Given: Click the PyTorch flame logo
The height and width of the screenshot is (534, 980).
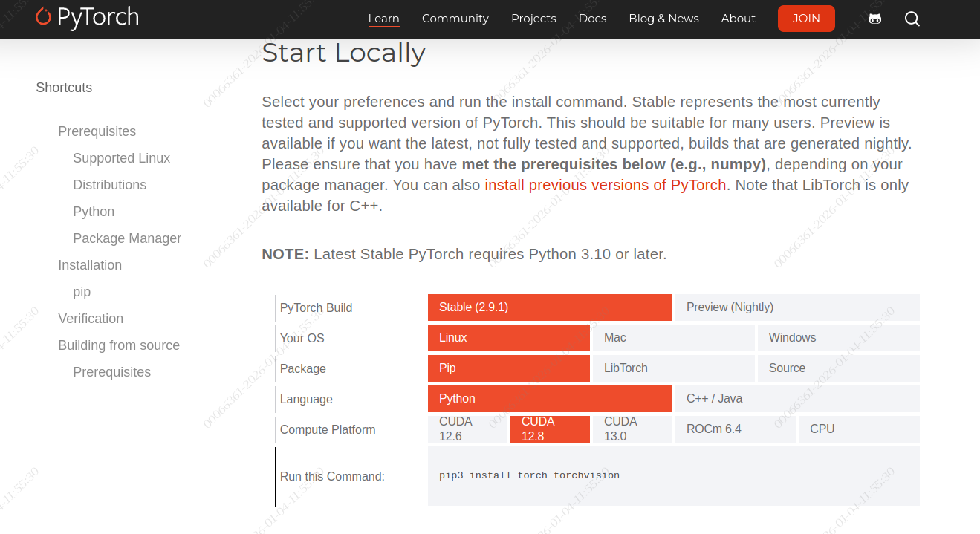Looking at the screenshot, I should click(88, 17).
